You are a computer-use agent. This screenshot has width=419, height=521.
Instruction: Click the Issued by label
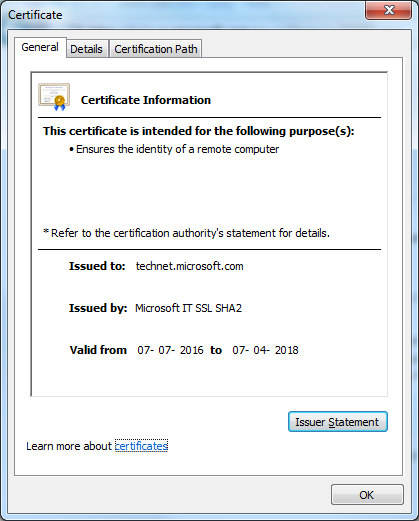(98, 308)
